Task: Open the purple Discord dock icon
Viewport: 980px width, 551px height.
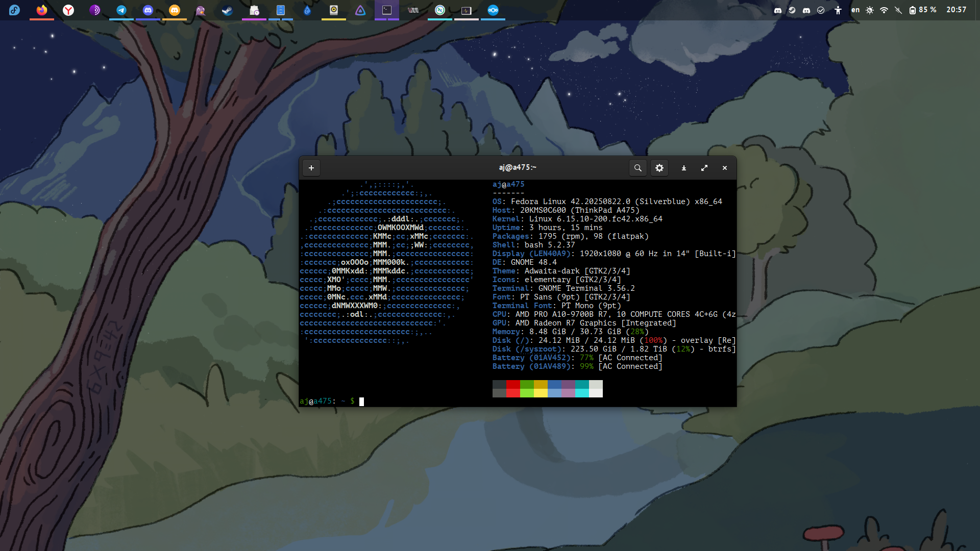Action: pos(148,10)
